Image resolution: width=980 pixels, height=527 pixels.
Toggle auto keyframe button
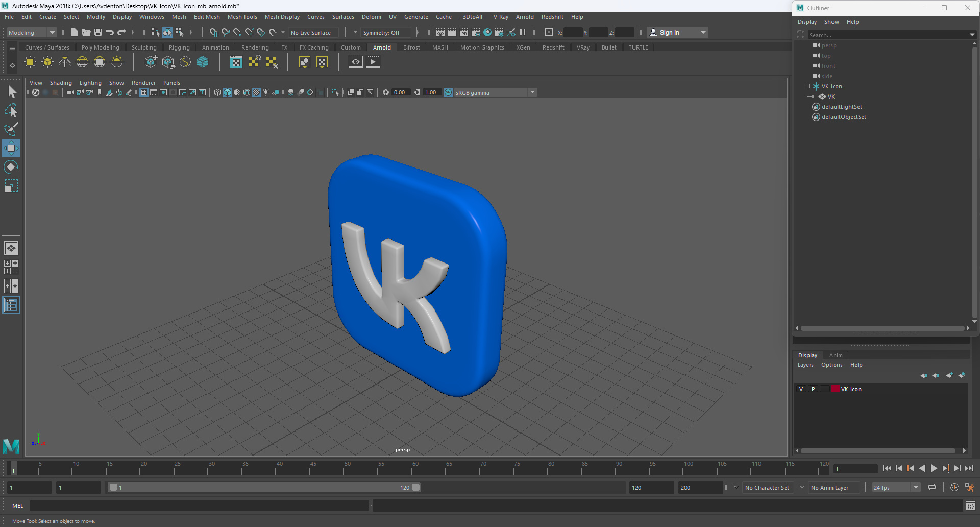click(954, 487)
